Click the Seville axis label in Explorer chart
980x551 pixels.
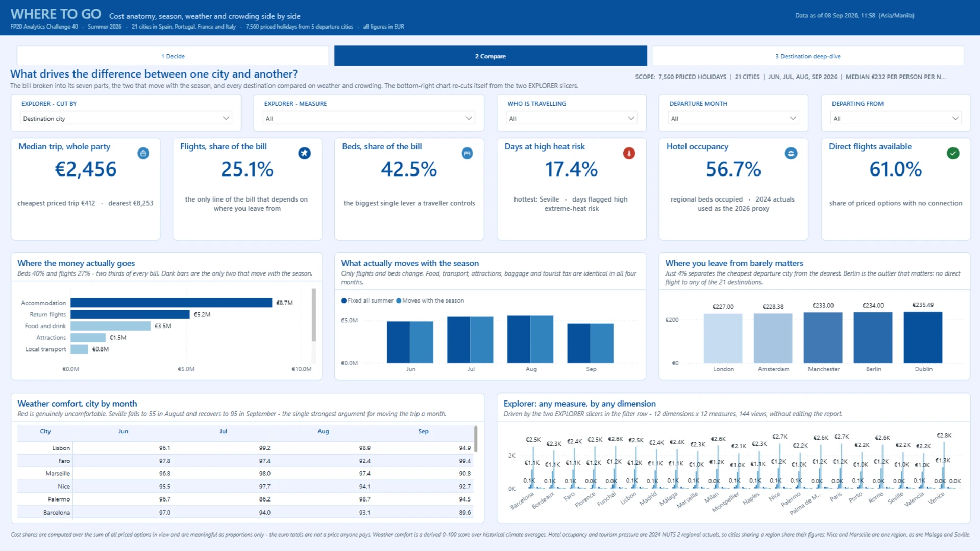click(896, 498)
